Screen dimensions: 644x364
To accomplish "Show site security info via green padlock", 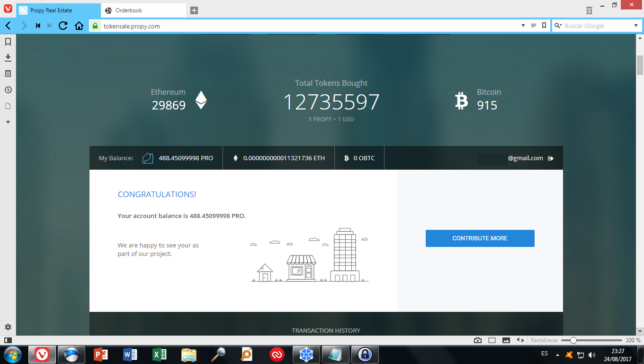I will pyautogui.click(x=95, y=26).
